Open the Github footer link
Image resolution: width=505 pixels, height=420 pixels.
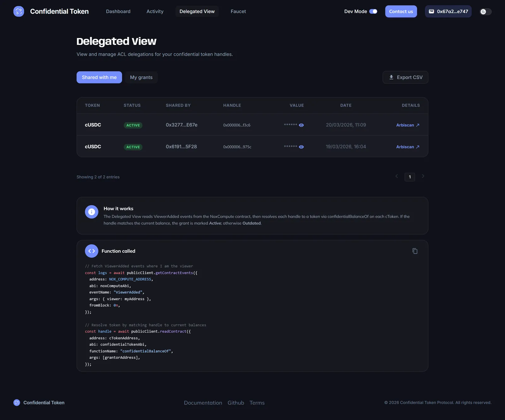[236, 403]
